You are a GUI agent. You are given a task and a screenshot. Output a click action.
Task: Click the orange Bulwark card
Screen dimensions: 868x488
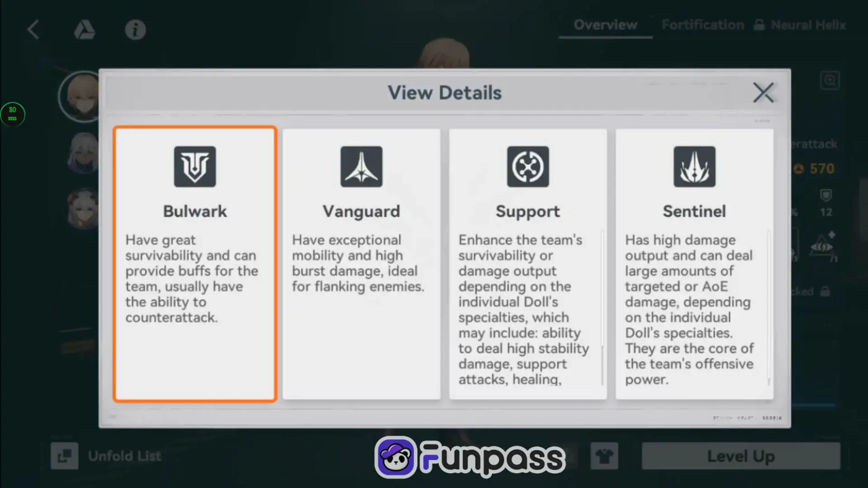pyautogui.click(x=194, y=263)
